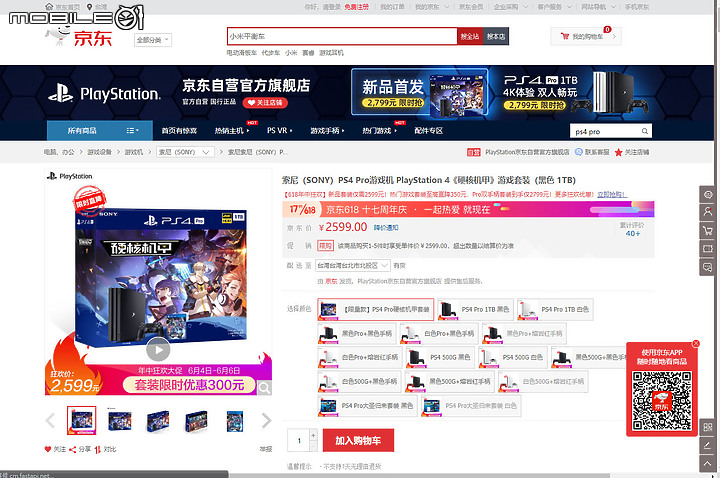The height and width of the screenshot is (478, 720).
Task: Expand the 索尼 (SONY) breadcrumb dropdown
Action: [185, 152]
